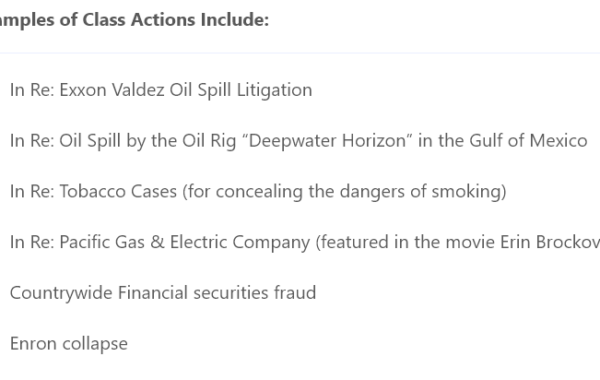
Task: Click the word Litigation in first item
Action: point(274,90)
